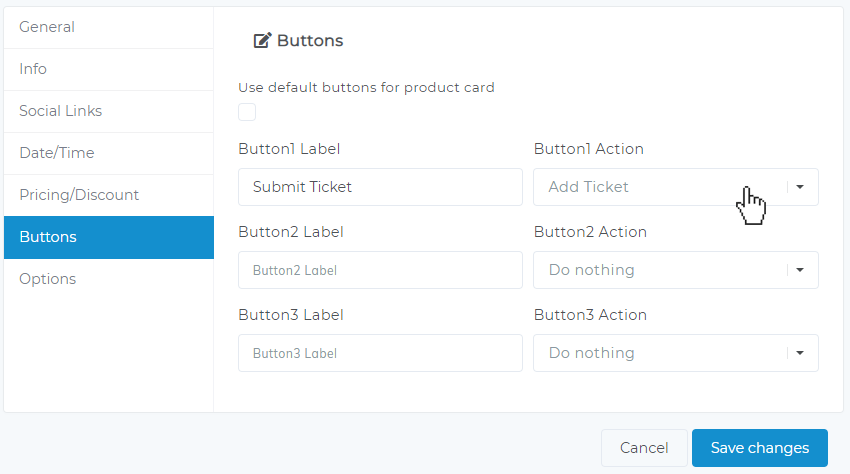The height and width of the screenshot is (474, 850).
Task: Click the edit pencil icon beside Buttons heading
Action: tap(262, 41)
